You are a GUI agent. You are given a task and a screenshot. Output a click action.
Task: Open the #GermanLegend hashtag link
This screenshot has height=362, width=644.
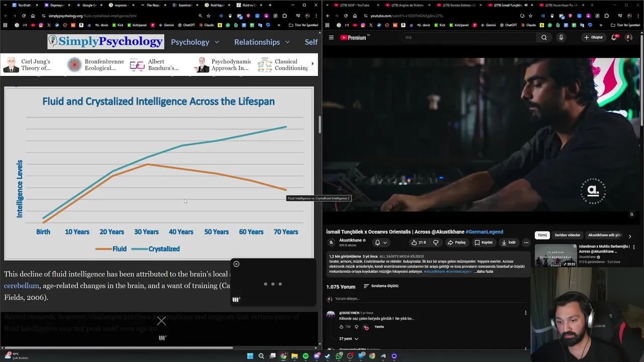pyautogui.click(x=484, y=232)
